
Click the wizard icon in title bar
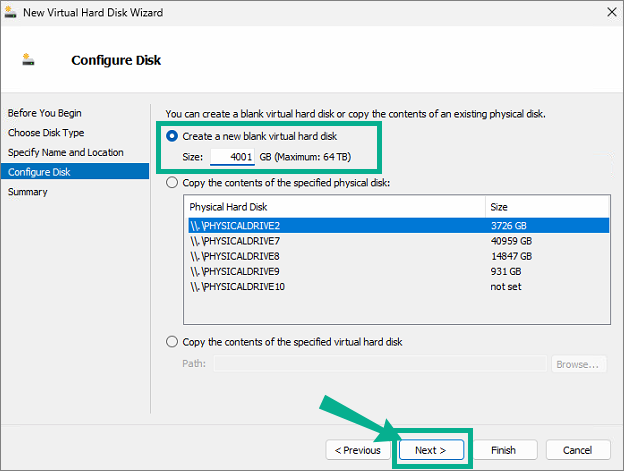(x=10, y=12)
